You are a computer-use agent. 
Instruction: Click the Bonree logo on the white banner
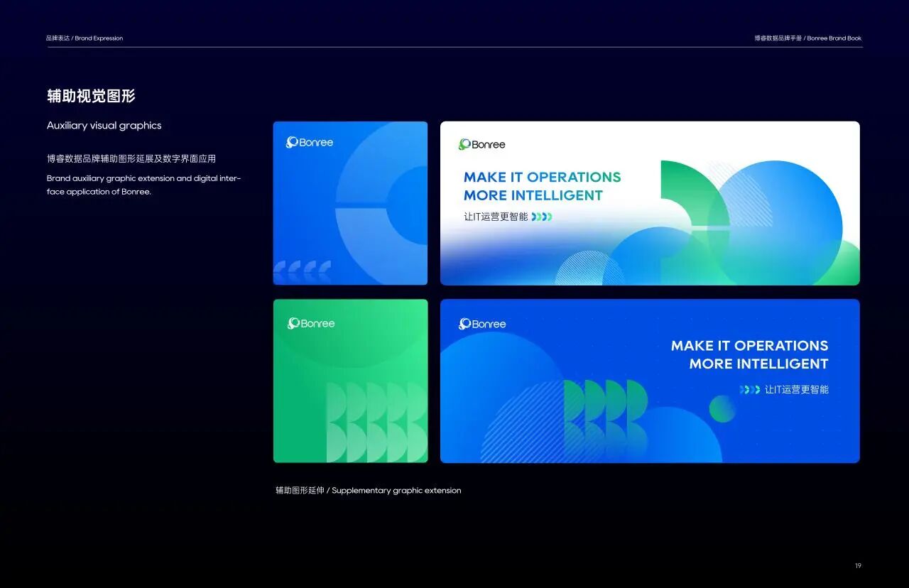(482, 145)
